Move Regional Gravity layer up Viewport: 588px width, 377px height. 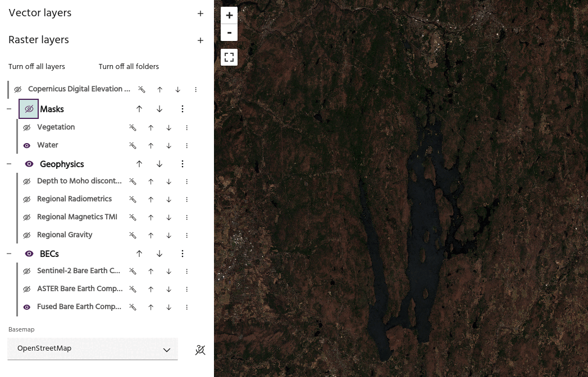[x=151, y=235]
